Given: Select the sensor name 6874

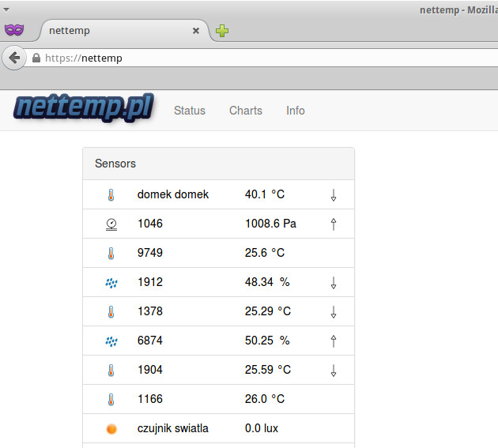Looking at the screenshot, I should (150, 341).
